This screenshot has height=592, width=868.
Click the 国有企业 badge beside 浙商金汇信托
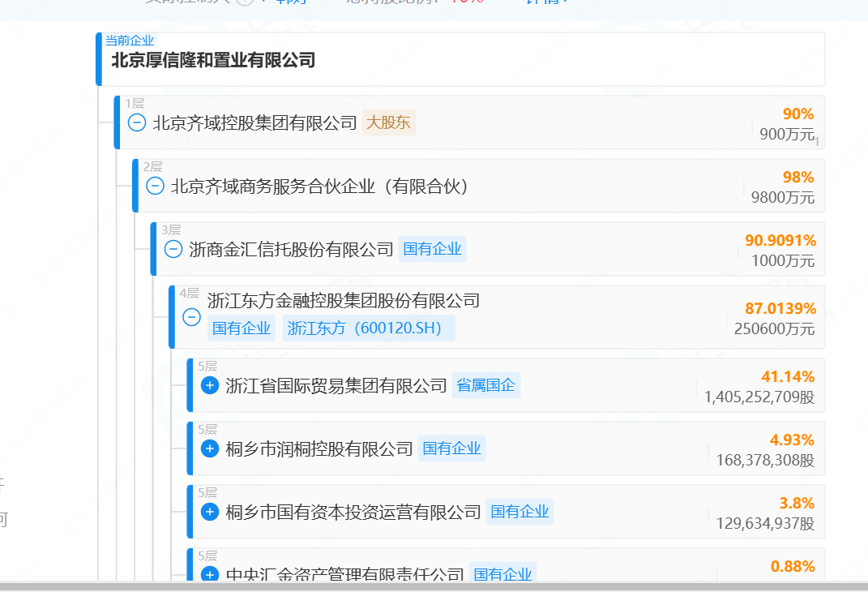[x=432, y=249]
